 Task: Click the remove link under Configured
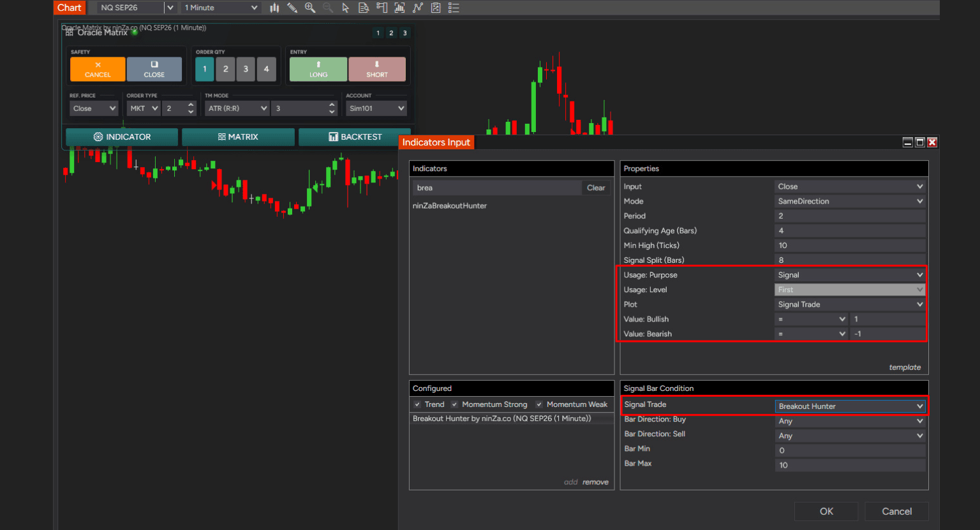[x=595, y=482]
